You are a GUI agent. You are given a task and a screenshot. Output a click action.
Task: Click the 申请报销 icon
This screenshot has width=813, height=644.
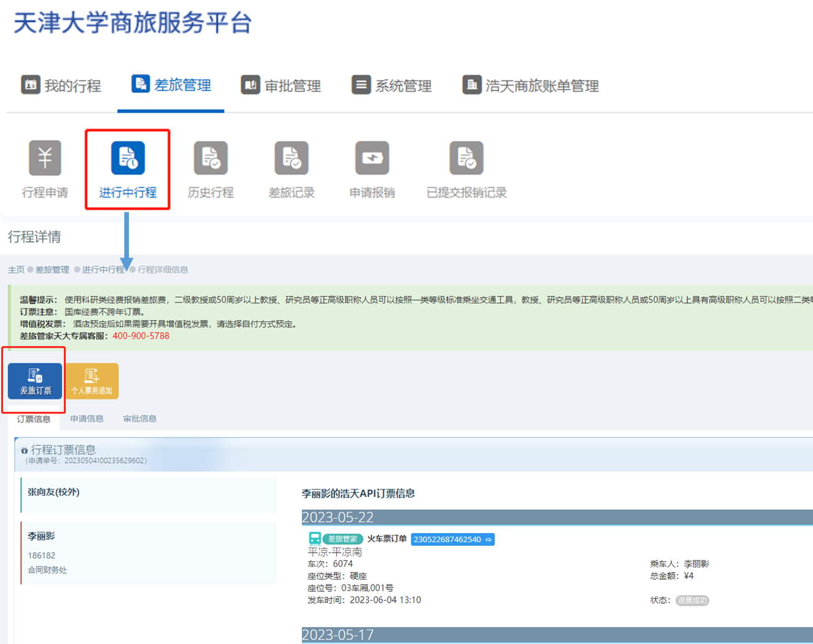372,158
